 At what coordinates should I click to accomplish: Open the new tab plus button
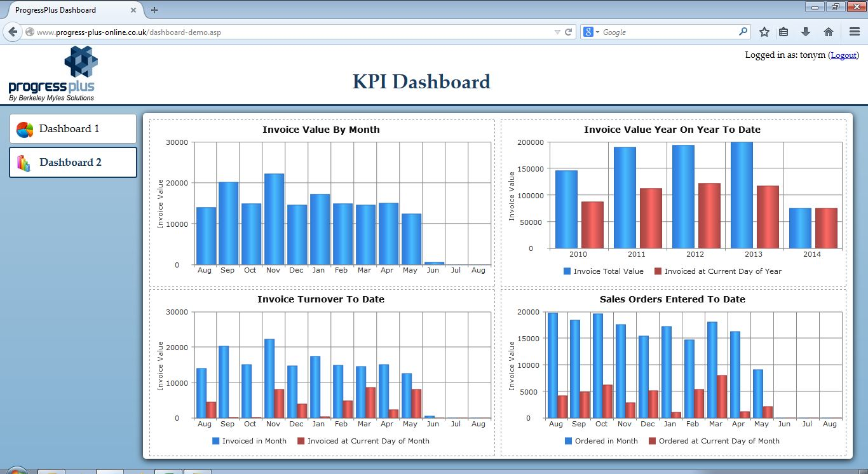coord(154,10)
